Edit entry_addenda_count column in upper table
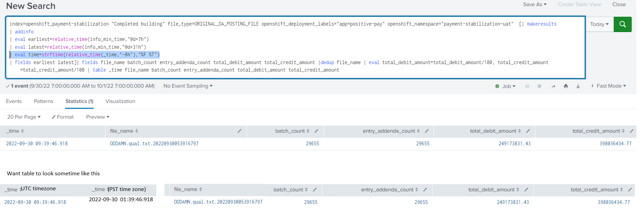Screen dimensions: 644x221 (x=427, y=131)
